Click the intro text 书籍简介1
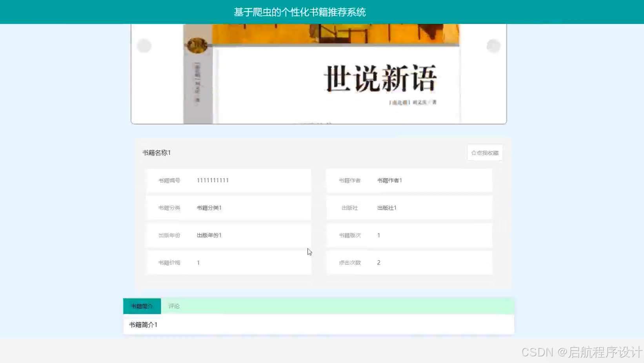This screenshot has width=644, height=363. point(143,325)
